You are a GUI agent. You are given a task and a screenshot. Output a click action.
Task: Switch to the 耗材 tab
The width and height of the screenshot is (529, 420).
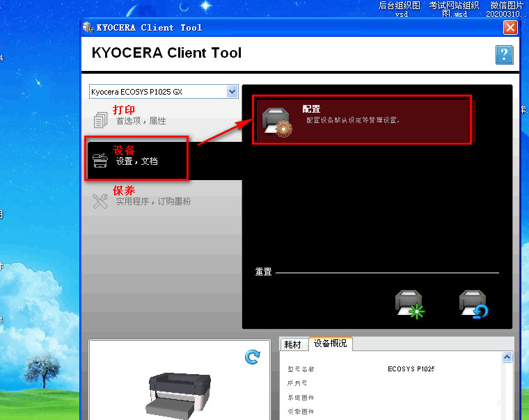292,344
